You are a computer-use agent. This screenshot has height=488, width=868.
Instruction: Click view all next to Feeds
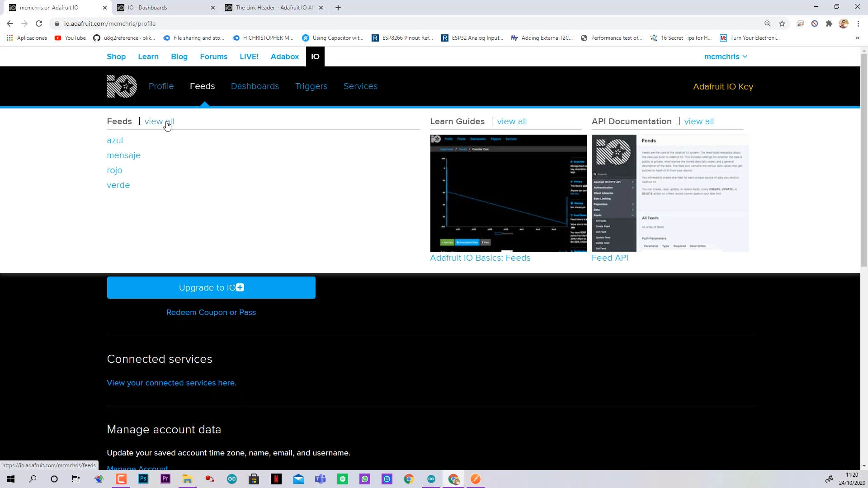(x=159, y=122)
